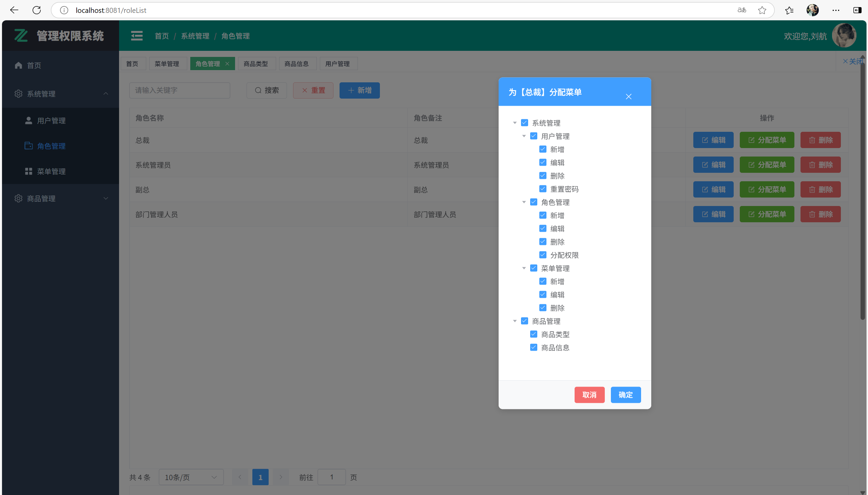Toggle the 商品类型 checkbox in the dialog
Screen dimensions: 868x495
coord(533,334)
